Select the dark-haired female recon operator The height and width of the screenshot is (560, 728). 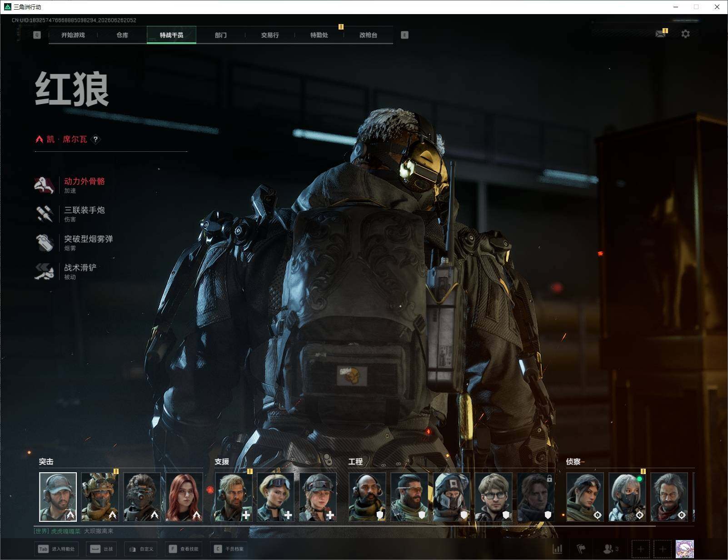pyautogui.click(x=585, y=497)
